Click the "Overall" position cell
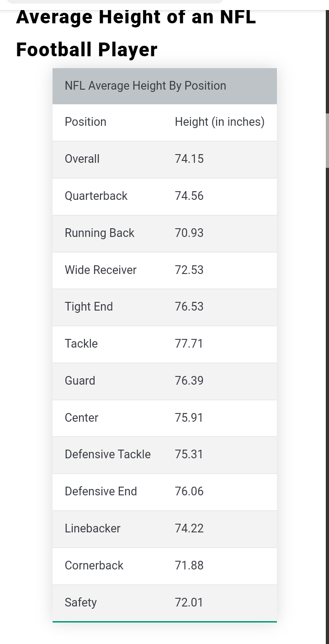This screenshot has height=644, width=329. [x=82, y=159]
